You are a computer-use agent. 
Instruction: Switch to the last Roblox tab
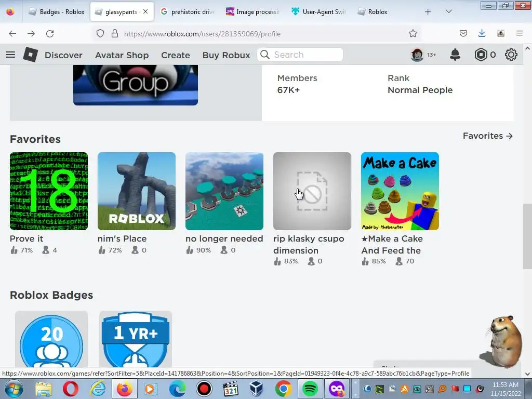click(x=384, y=12)
